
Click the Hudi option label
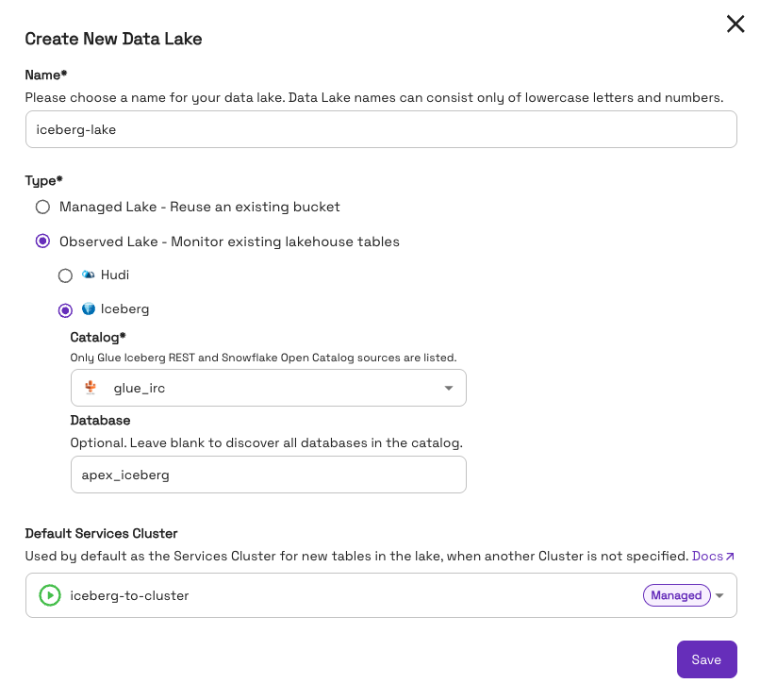pyautogui.click(x=115, y=275)
